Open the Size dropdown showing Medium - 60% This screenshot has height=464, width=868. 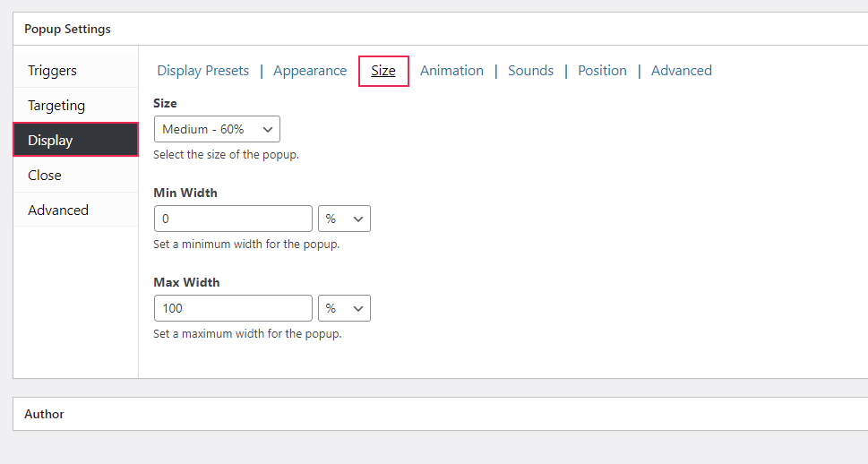tap(217, 129)
